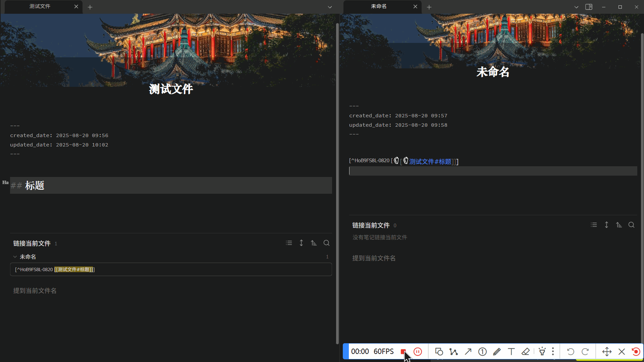Select the text annotation tool

511,352
